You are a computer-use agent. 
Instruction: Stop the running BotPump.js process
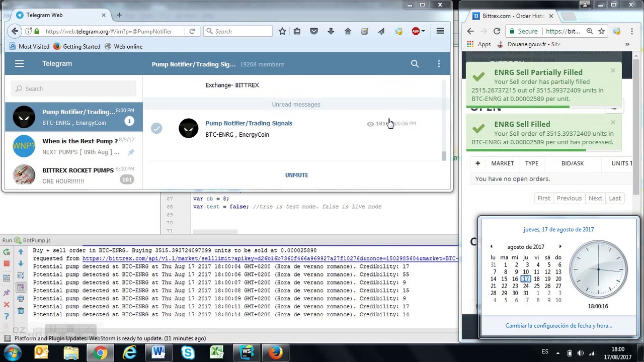pos(7,263)
